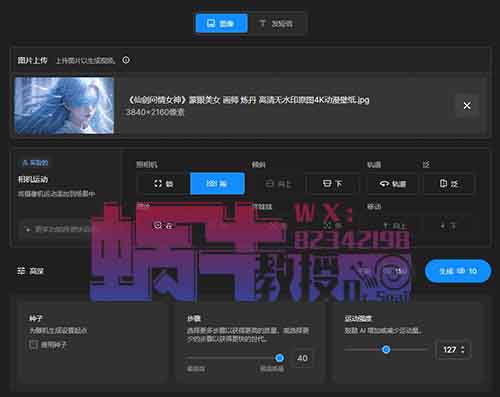The image size is (500, 397).
Task: Choose the orbit camera motion option
Action: (392, 184)
